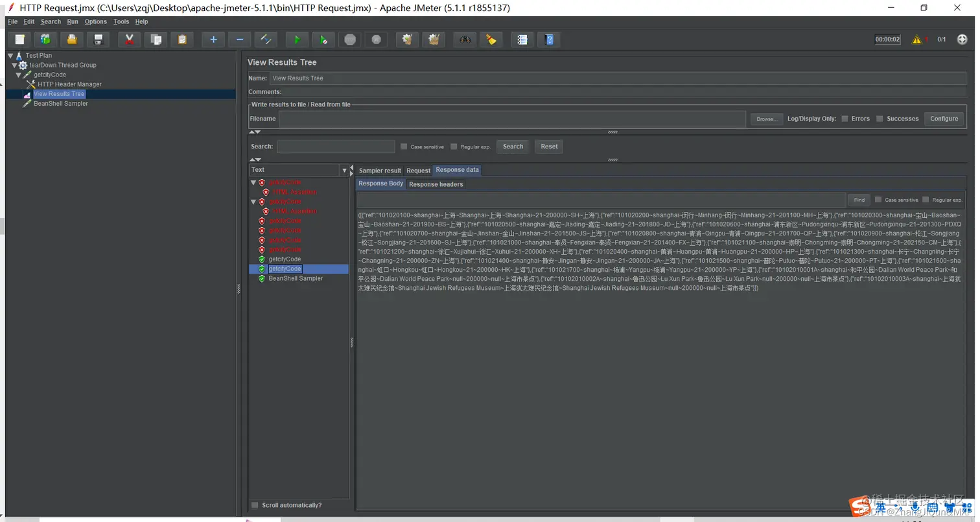Tick Case sensitive beside the Search field
The image size is (980, 522).
[404, 147]
